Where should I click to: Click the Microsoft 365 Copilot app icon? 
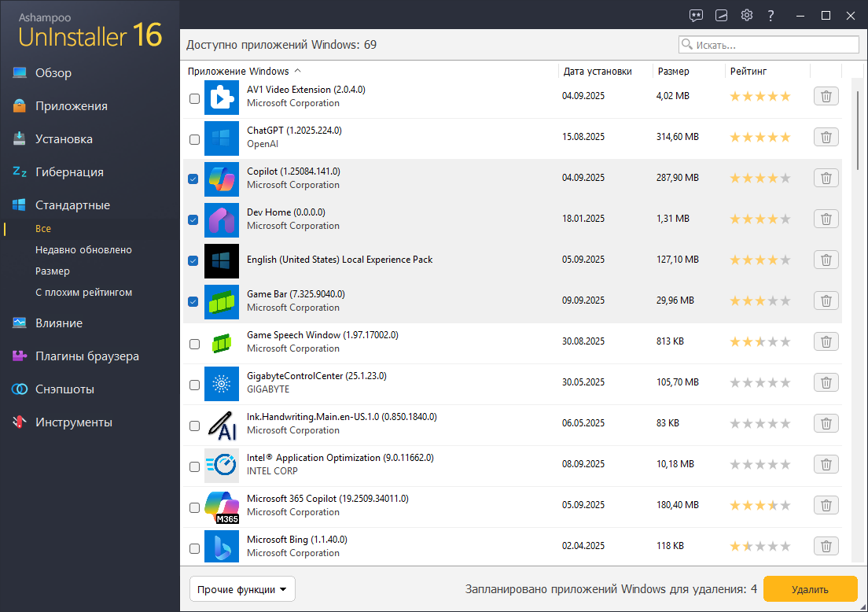coord(222,507)
